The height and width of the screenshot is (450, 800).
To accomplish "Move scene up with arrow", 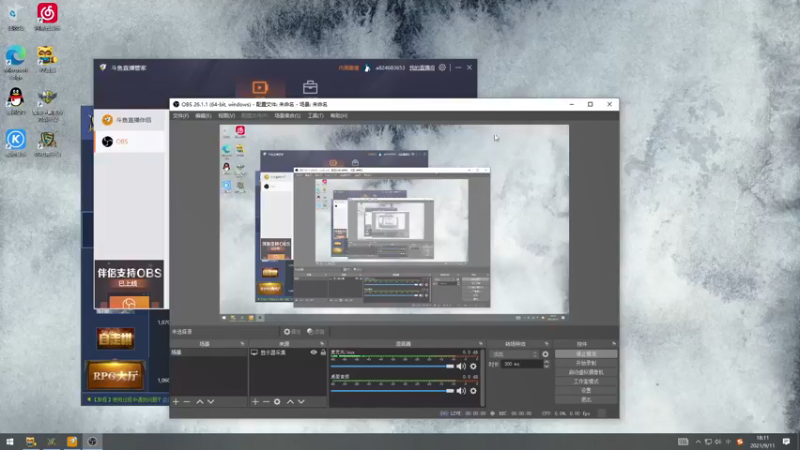I will pos(200,402).
